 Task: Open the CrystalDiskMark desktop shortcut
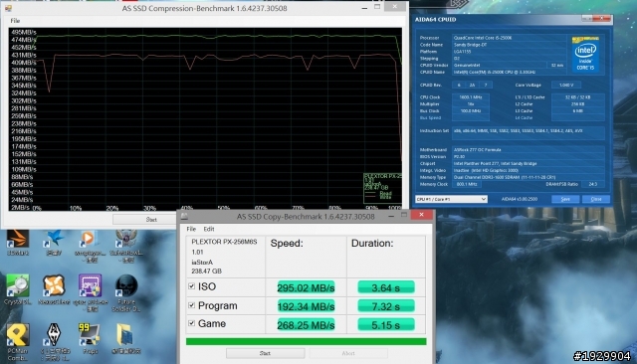click(x=18, y=289)
